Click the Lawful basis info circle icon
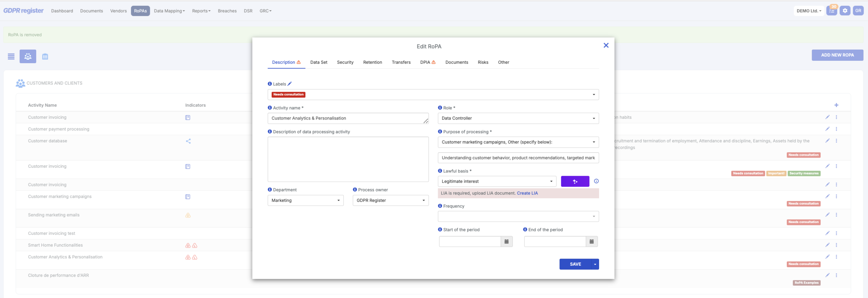The height and width of the screenshot is (298, 868). (x=596, y=181)
